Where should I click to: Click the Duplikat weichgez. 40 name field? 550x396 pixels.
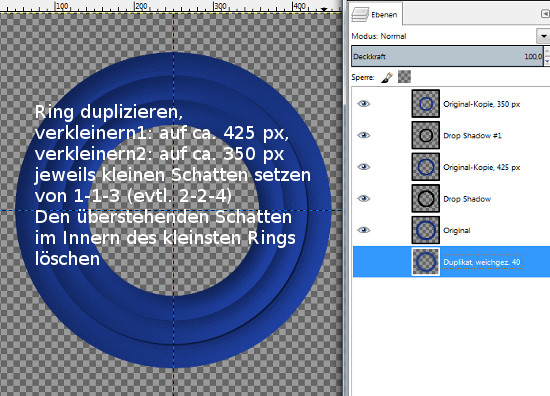[x=482, y=262]
